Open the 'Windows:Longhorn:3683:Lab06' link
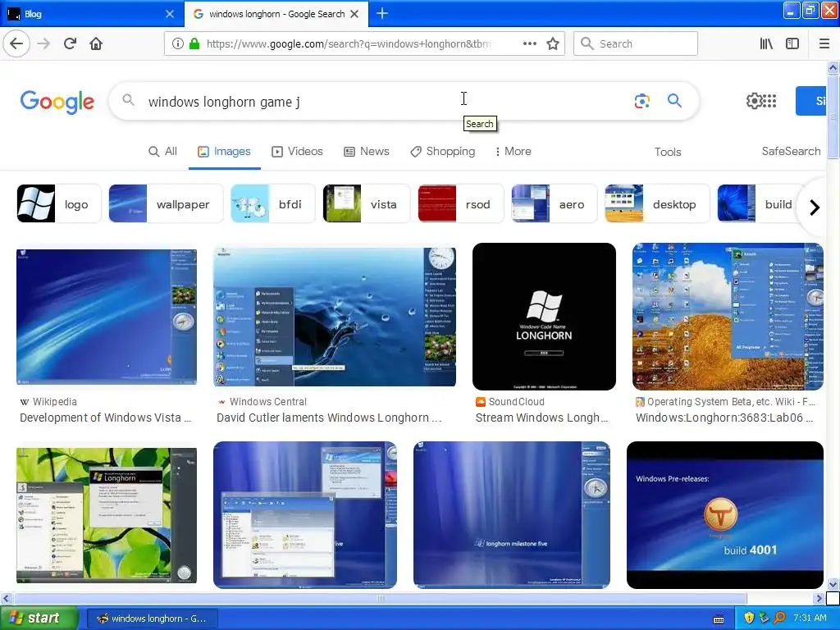The image size is (840, 630). click(x=724, y=418)
